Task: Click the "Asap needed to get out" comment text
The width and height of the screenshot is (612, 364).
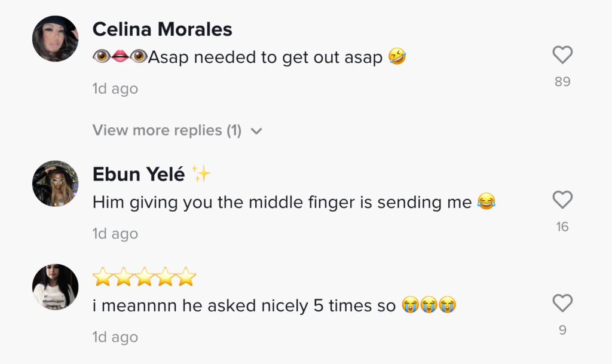Action: coord(264,57)
